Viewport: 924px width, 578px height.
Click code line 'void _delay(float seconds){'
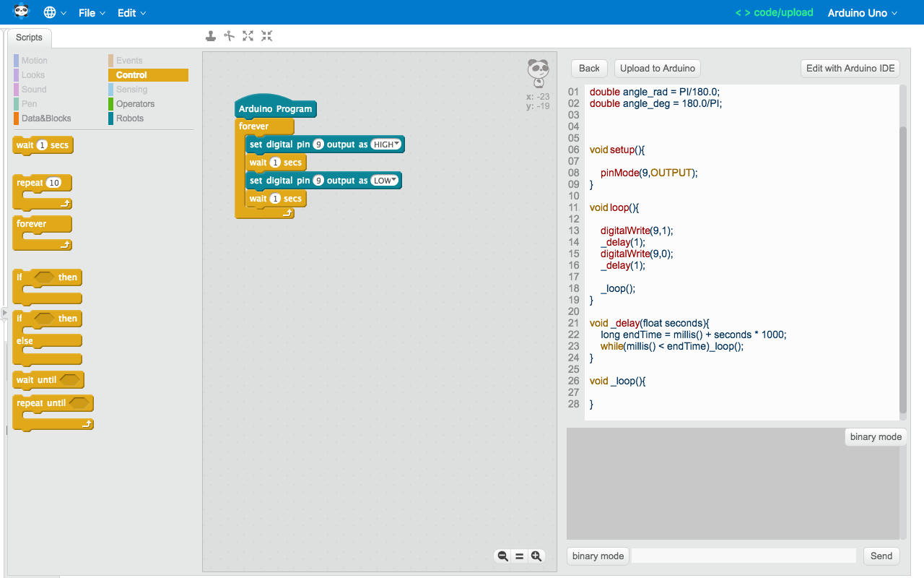(650, 323)
